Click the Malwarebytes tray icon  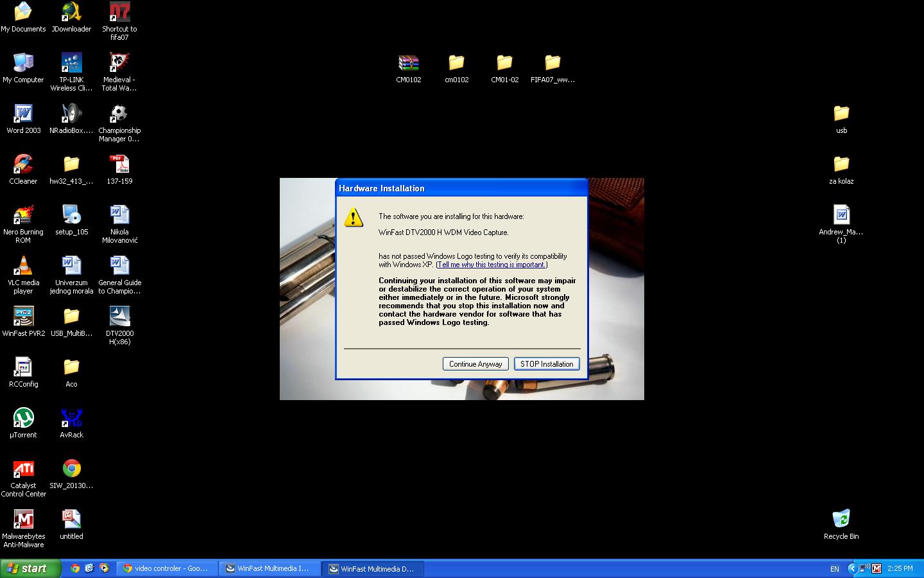(x=877, y=568)
